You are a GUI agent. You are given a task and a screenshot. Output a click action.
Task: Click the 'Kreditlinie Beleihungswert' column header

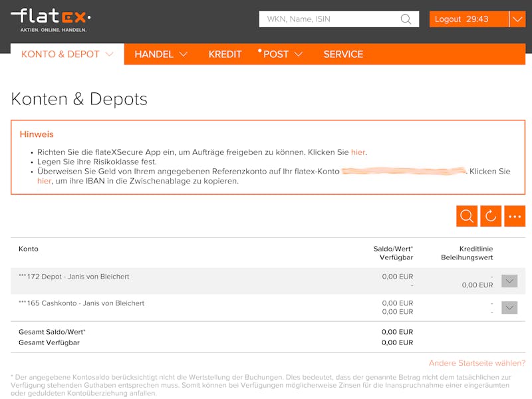coord(467,253)
